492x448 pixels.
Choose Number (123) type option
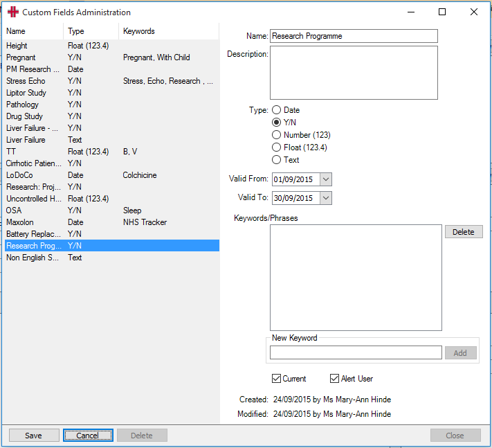pyautogui.click(x=276, y=135)
